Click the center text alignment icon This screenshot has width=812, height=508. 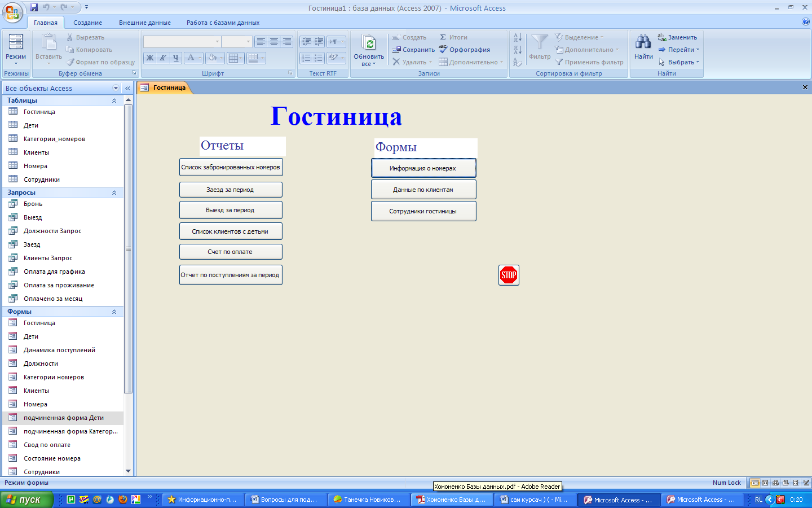(x=274, y=42)
